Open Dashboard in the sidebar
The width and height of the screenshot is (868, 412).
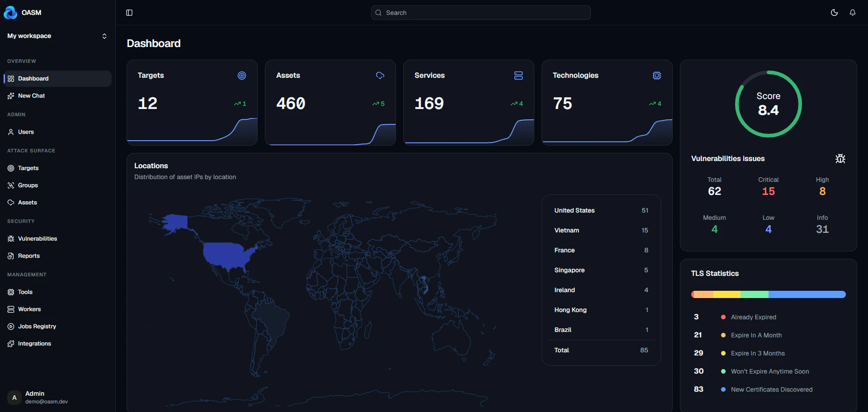[x=57, y=79]
